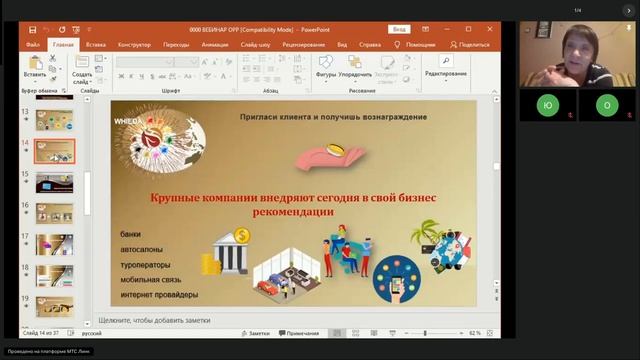Click the bold Ж formatting icon
Image resolution: width=640 pixels, height=360 pixels.
121,76
